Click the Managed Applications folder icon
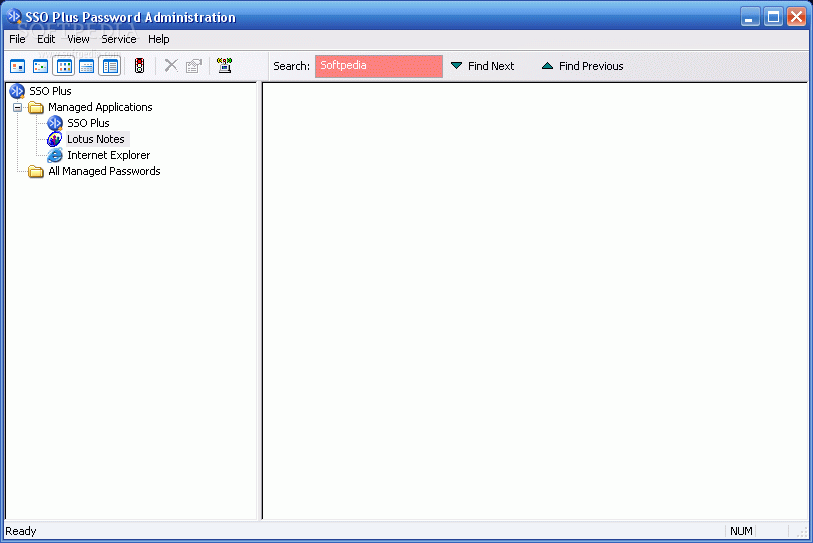Viewport: 813px width, 543px height. [x=36, y=107]
